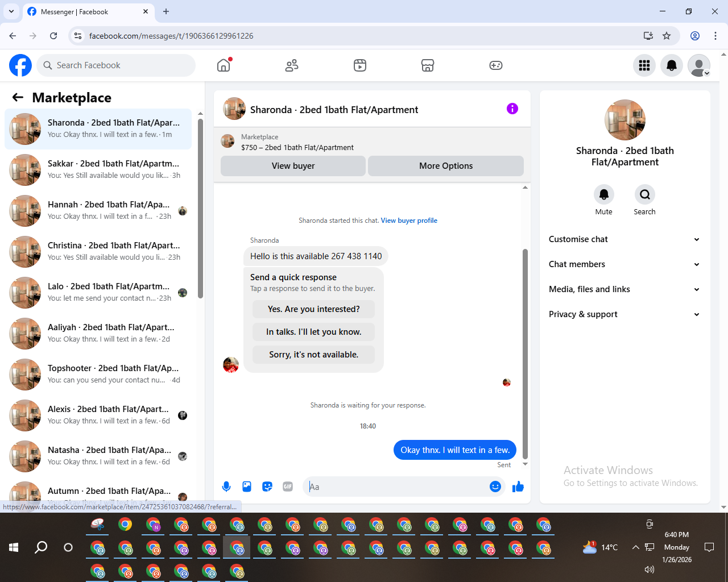Open the Natasha conversation
This screenshot has width=728, height=582.
coord(98,456)
